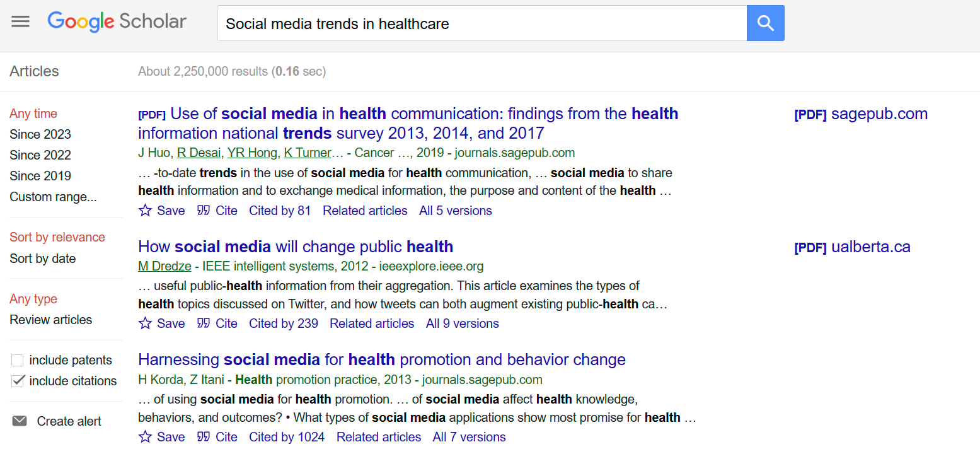The image size is (980, 454).
Task: Open the 'How social media will change public health' article
Action: coord(296,247)
